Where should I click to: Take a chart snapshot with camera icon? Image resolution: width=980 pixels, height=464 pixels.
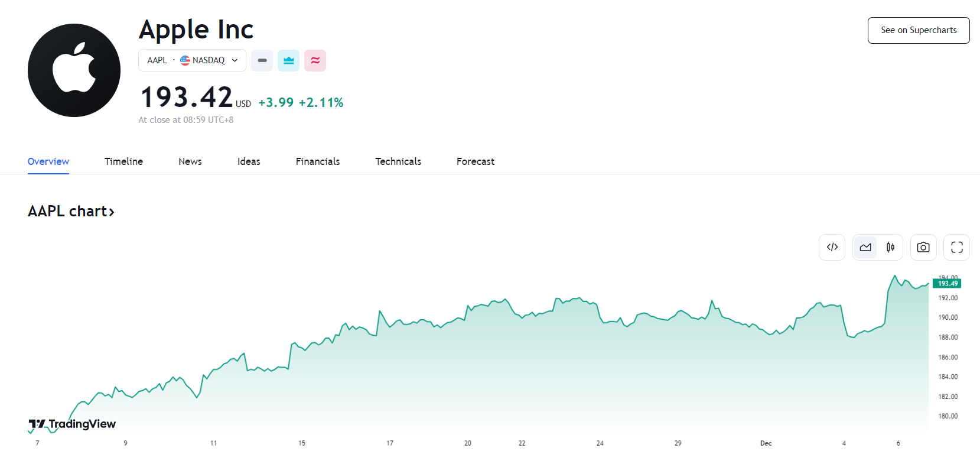(923, 247)
